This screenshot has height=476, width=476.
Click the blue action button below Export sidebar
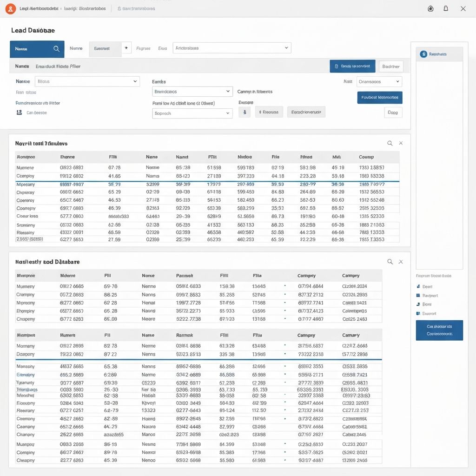439,330
